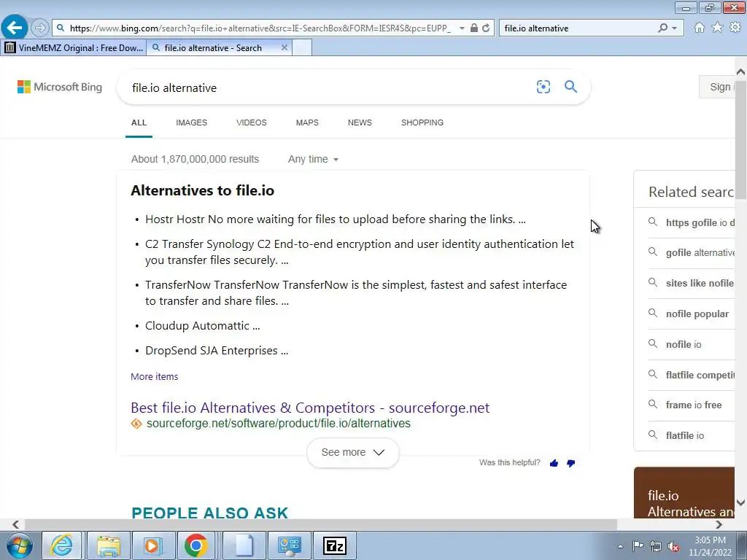The width and height of the screenshot is (747, 560).
Task: Click the Action Center flag tray icon
Action: coord(638,546)
